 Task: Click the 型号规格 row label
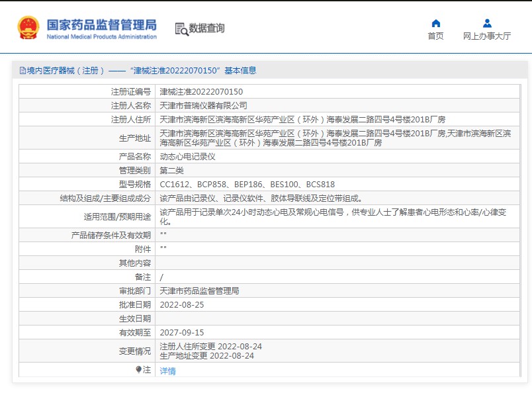(135, 185)
